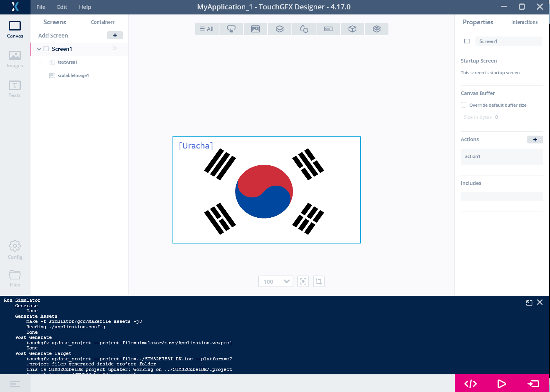Detach the log output panel
Viewport: 550px width, 392px height.
coord(529,303)
